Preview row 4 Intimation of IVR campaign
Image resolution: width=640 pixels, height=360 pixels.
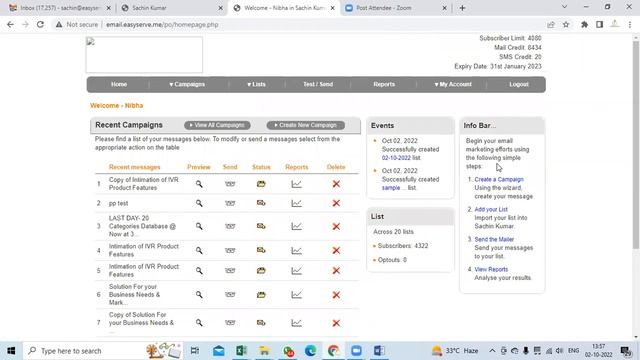coord(199,250)
